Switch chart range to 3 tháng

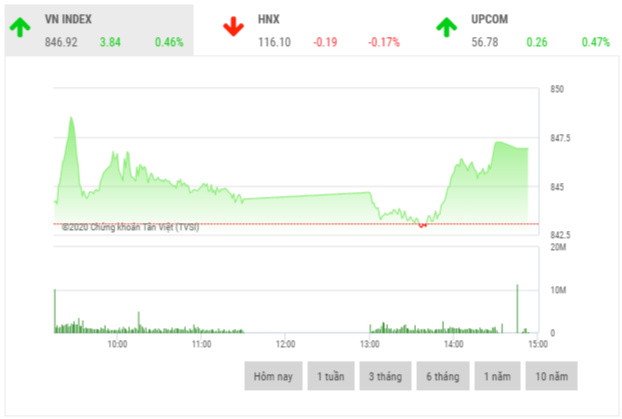(x=387, y=376)
